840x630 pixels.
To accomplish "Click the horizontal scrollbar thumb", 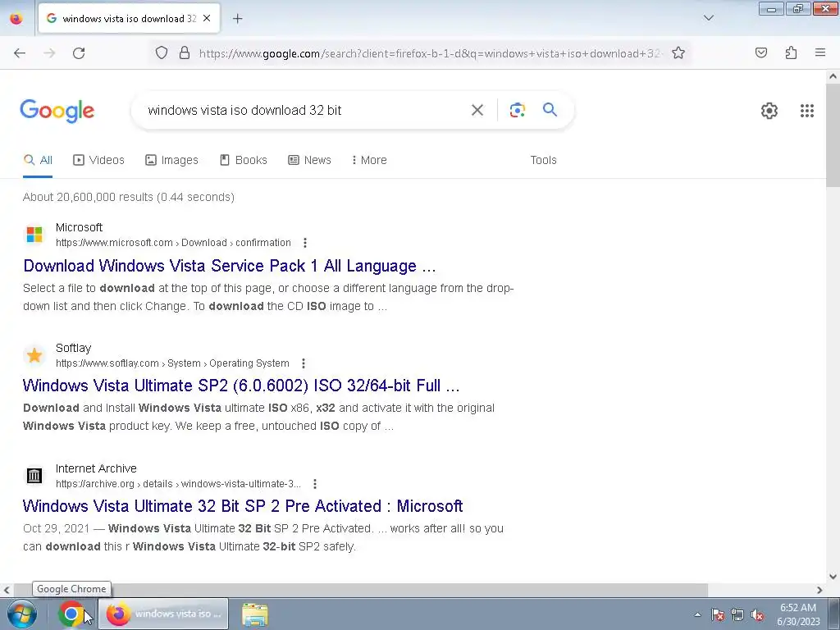I will tap(360, 589).
